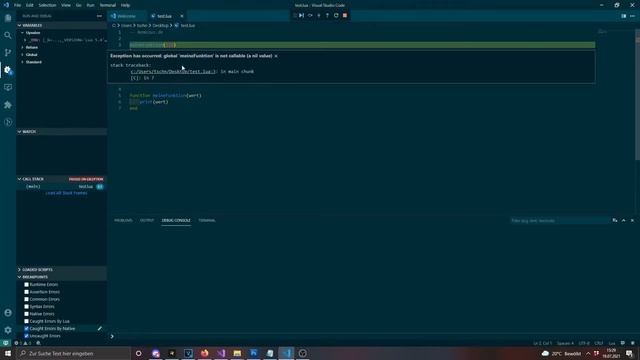Maximize the bottom panel with chevron up
Image resolution: width=640 pixels, height=360 pixels.
(624, 220)
